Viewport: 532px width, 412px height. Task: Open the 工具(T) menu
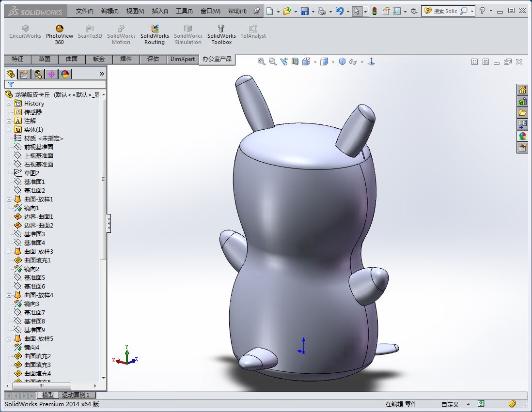click(x=184, y=11)
